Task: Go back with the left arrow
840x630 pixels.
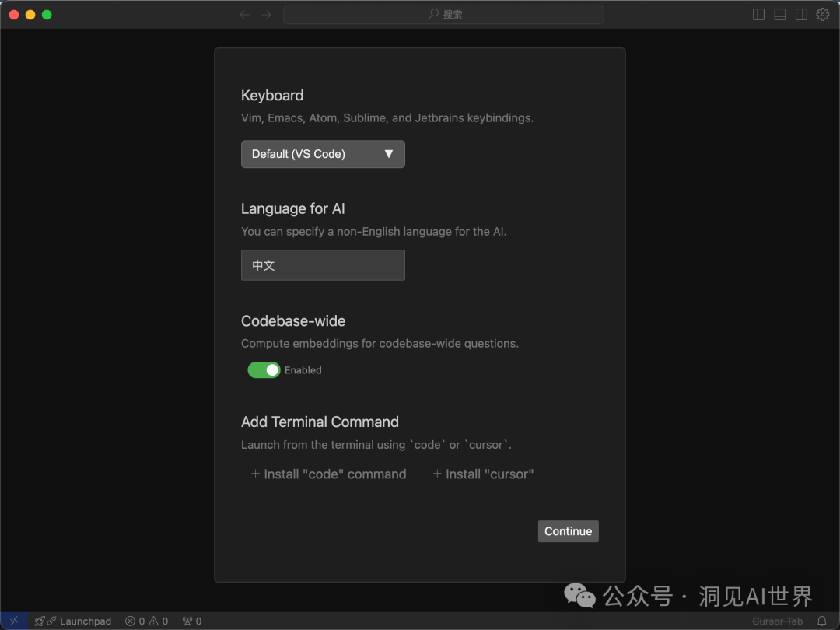Action: (x=245, y=15)
